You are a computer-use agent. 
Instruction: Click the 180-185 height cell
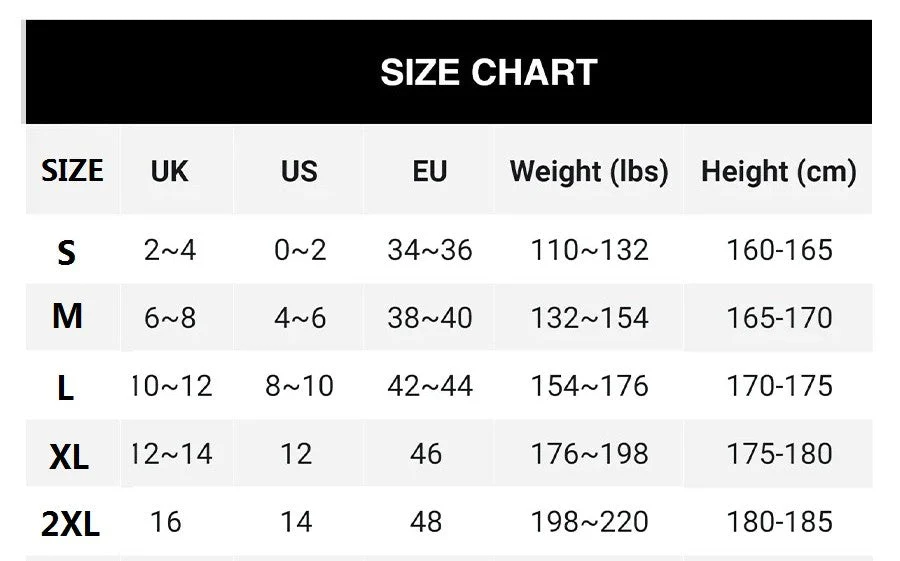click(x=779, y=521)
